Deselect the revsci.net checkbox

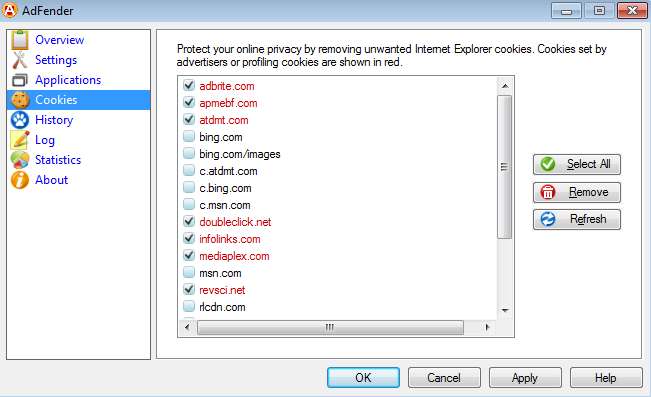189,290
